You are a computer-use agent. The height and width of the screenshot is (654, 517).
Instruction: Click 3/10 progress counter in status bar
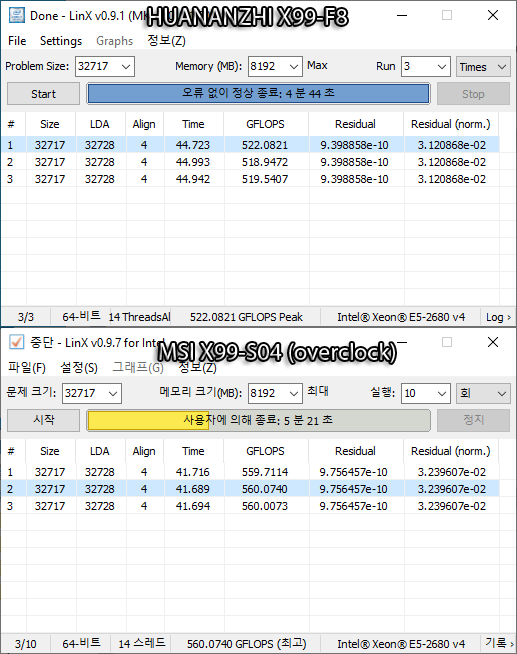25,644
